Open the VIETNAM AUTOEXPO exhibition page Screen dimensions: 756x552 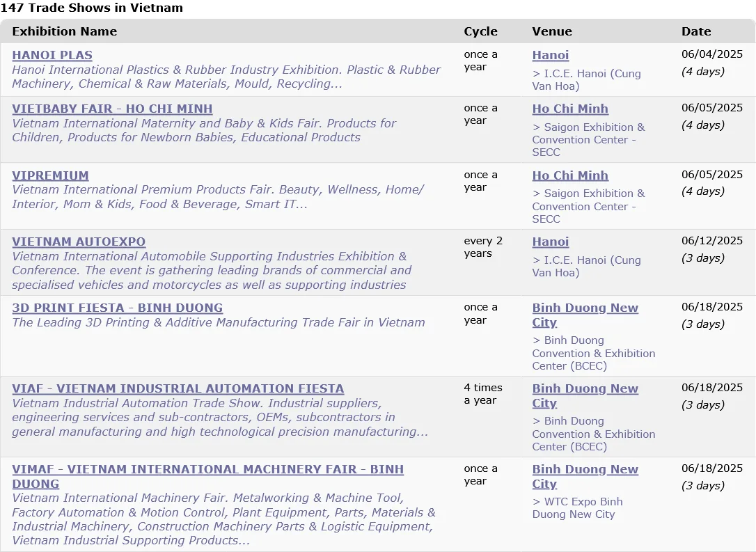tap(79, 242)
